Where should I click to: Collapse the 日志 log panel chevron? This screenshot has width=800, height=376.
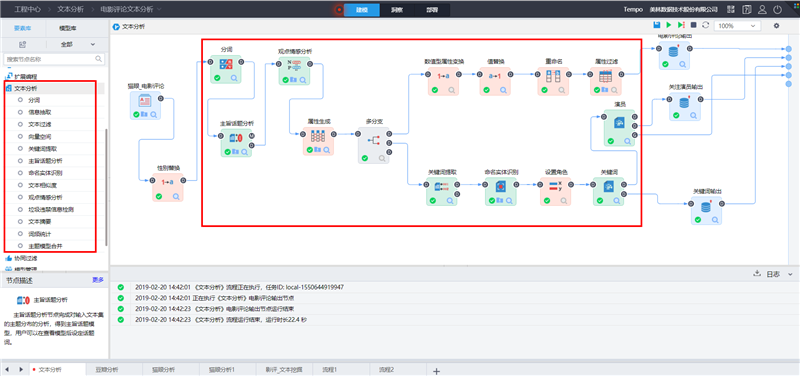(791, 274)
